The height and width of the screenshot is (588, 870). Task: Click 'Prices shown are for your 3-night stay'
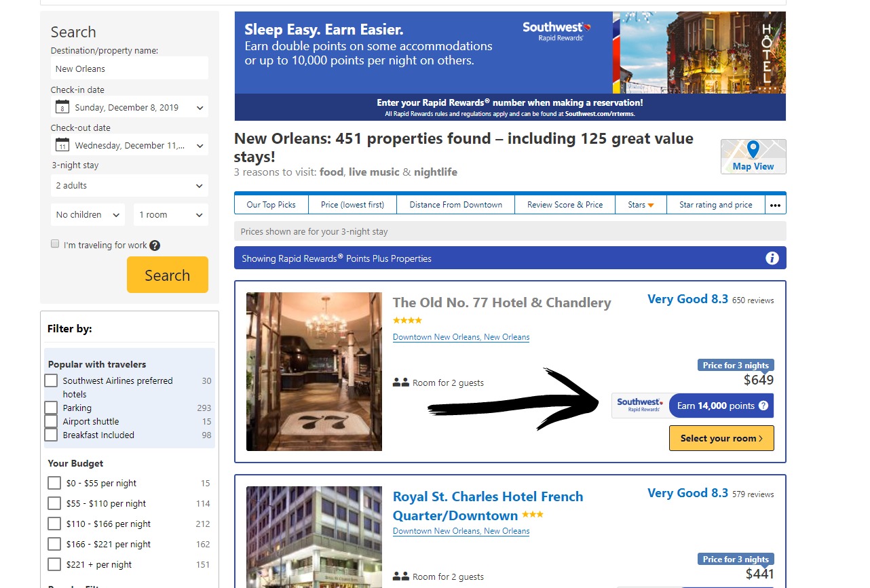click(x=314, y=231)
